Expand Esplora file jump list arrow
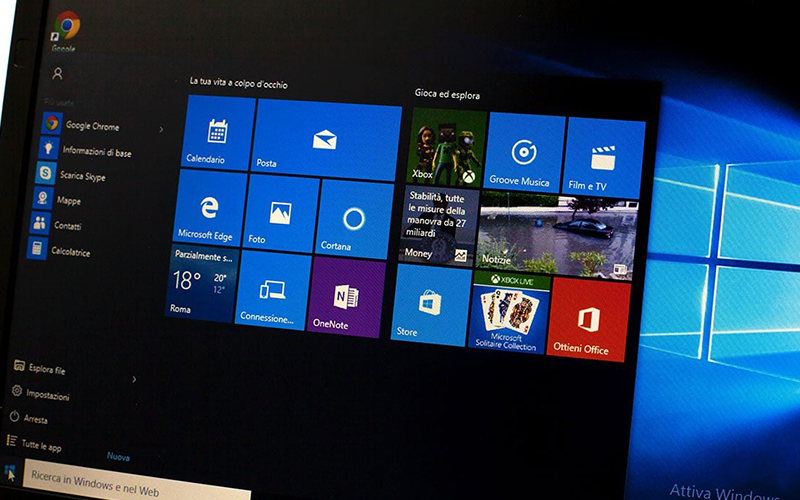The image size is (800, 500). click(x=134, y=379)
